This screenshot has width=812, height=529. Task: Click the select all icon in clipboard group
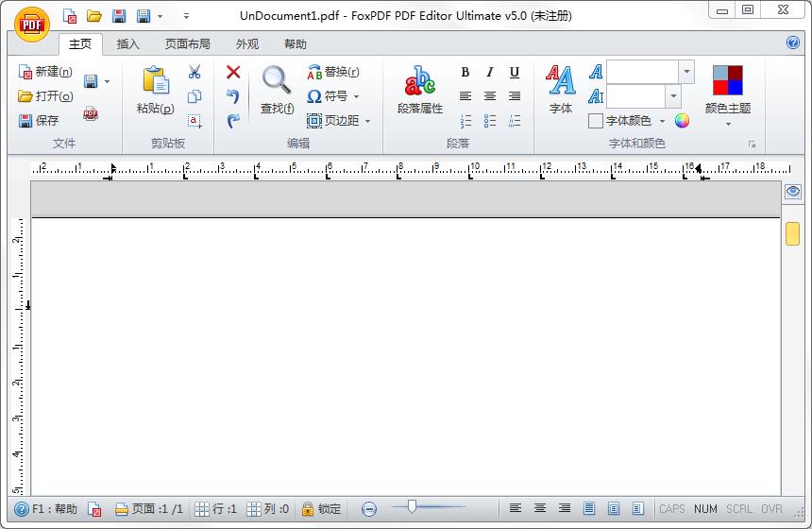coord(195,121)
